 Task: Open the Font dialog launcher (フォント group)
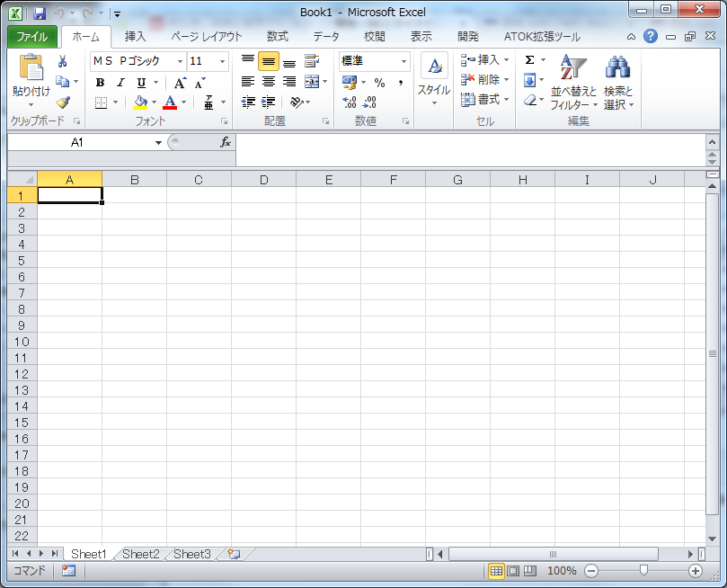click(x=224, y=121)
